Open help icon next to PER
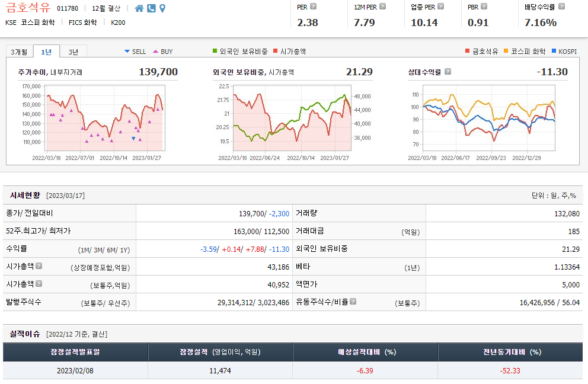This screenshot has height=384, width=588. tap(314, 7)
